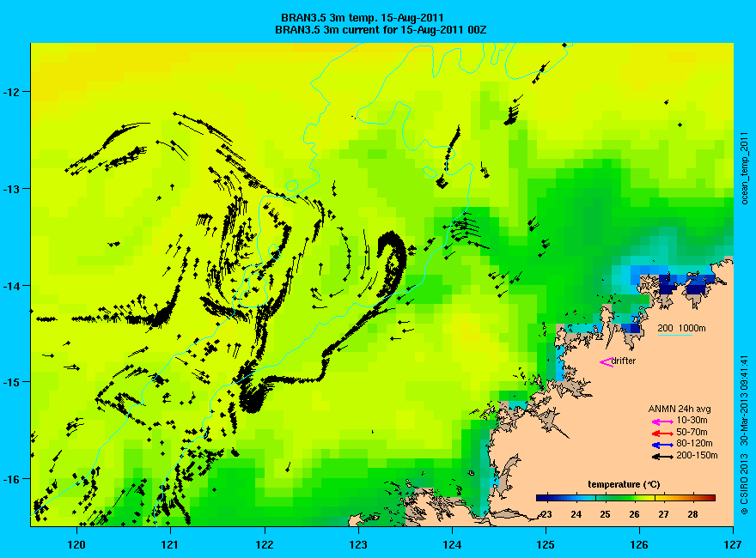Click longitude axis label 122
This screenshot has width=756, height=558.
tap(265, 545)
